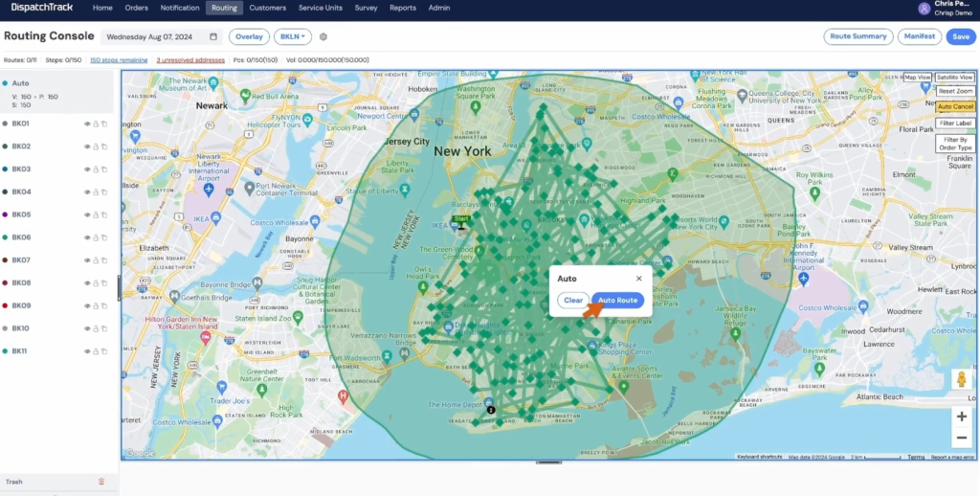Click the date field Wednesday Aug 07, 2024
Viewport: 980px width, 496px height.
[162, 37]
